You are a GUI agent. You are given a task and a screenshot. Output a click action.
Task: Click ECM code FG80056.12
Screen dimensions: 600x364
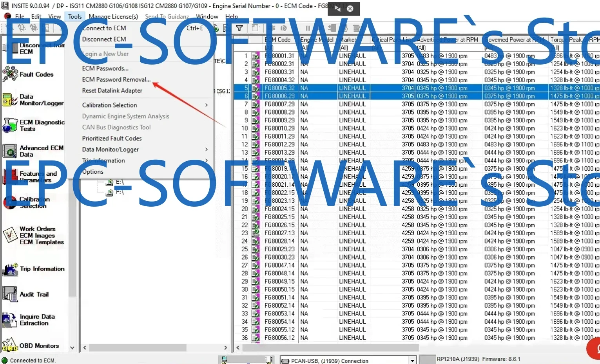tap(279, 338)
